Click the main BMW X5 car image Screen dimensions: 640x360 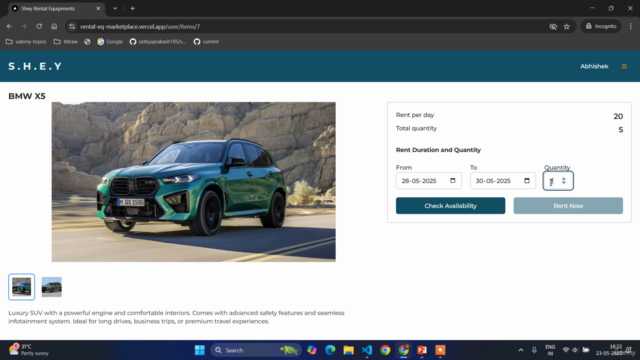(193, 182)
